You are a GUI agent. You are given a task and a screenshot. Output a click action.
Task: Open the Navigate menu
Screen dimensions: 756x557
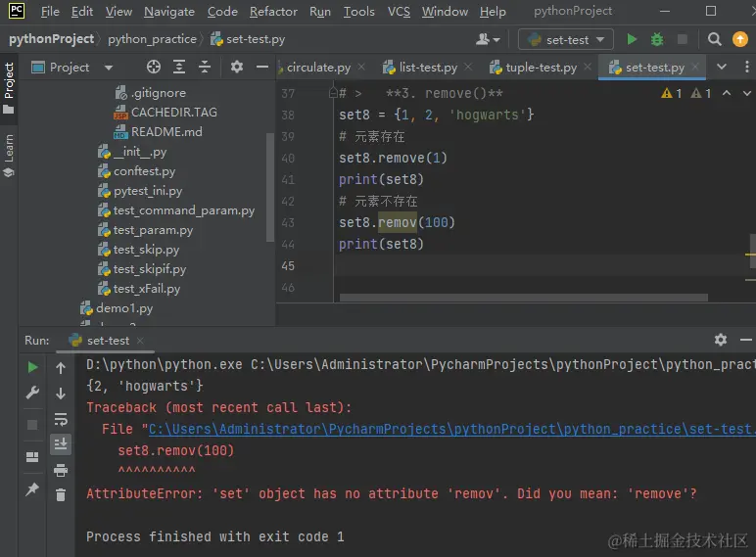pos(169,12)
